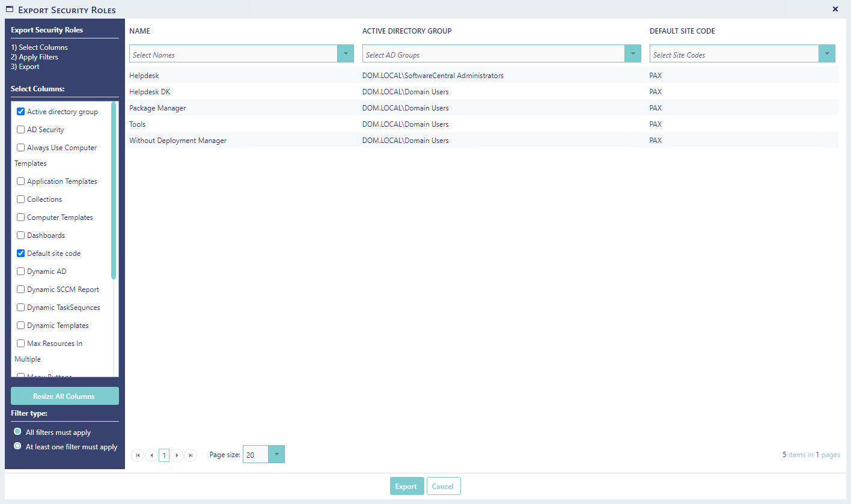Click Resize All Columns button
This screenshot has height=504, width=851.
tap(65, 396)
